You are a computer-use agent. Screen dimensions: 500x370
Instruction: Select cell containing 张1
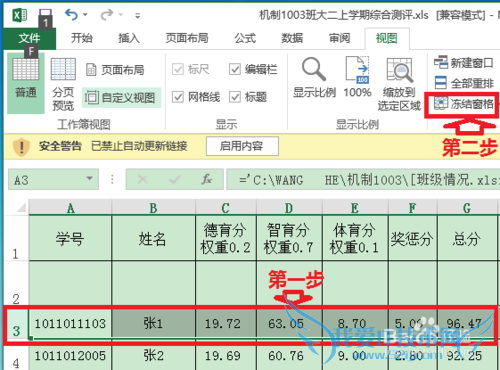[153, 323]
